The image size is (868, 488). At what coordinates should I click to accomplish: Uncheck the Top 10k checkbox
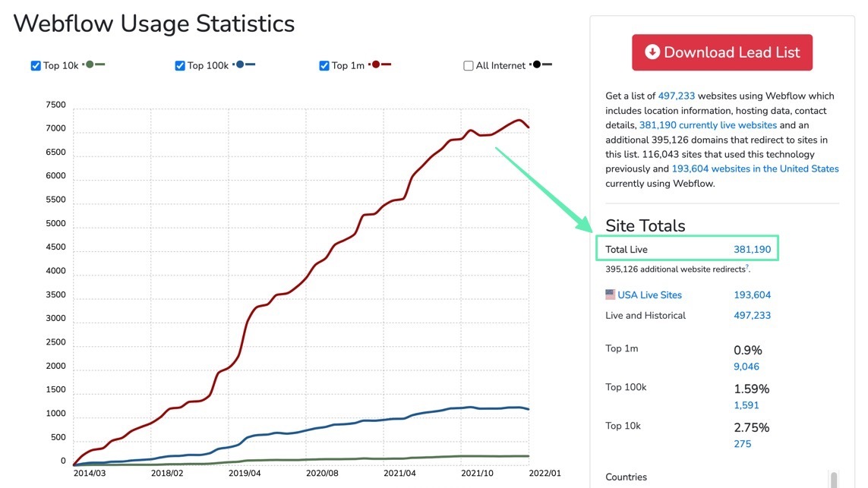coord(36,65)
